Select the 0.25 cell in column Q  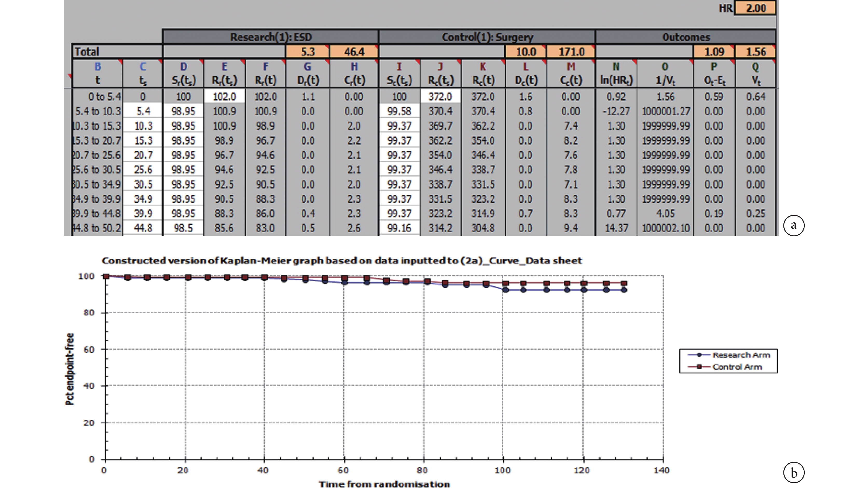coord(756,213)
